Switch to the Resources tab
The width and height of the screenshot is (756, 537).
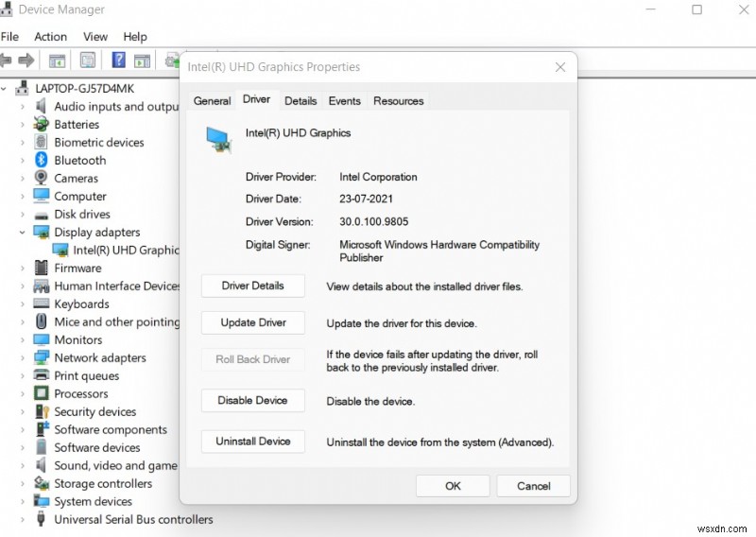pos(398,101)
